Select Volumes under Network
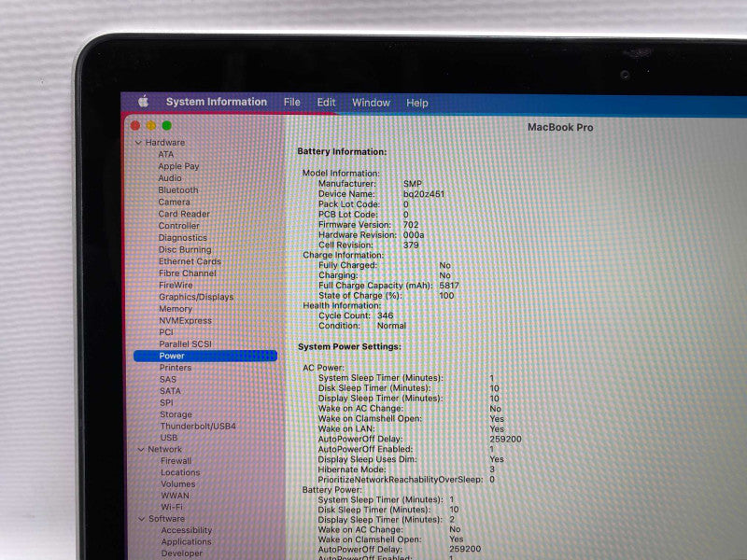The height and width of the screenshot is (560, 747). [178, 483]
